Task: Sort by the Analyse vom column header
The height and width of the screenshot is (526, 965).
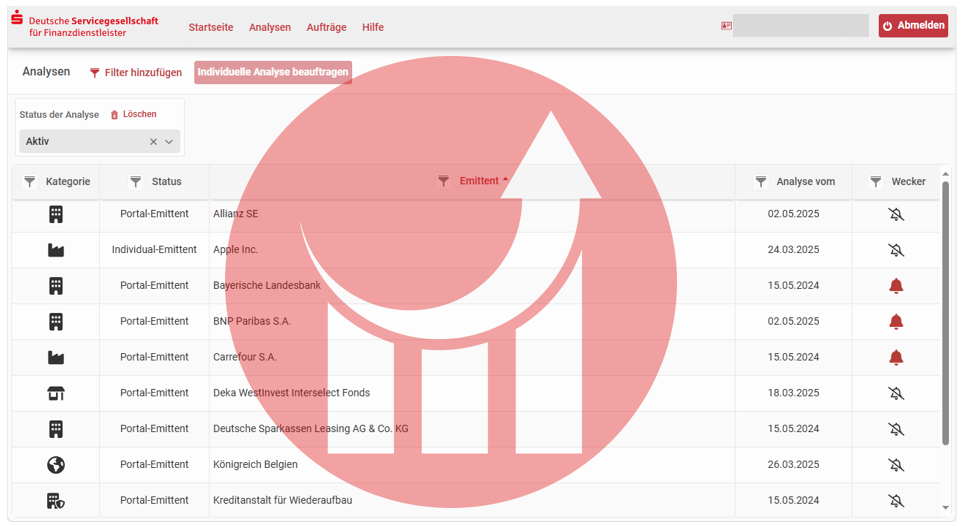Action: click(806, 181)
